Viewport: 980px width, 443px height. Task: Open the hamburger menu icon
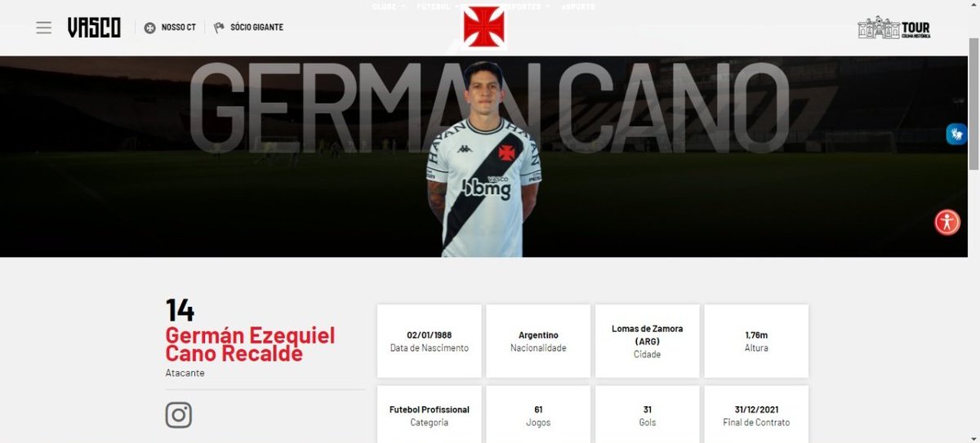(44, 28)
